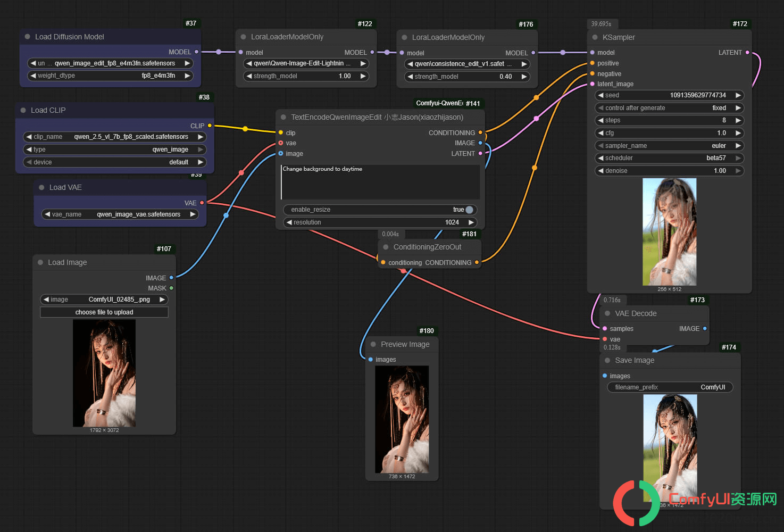Click the Comfyui-QwenEdit #141 node badge
Image resolution: width=784 pixels, height=532 pixels.
pyautogui.click(x=448, y=103)
